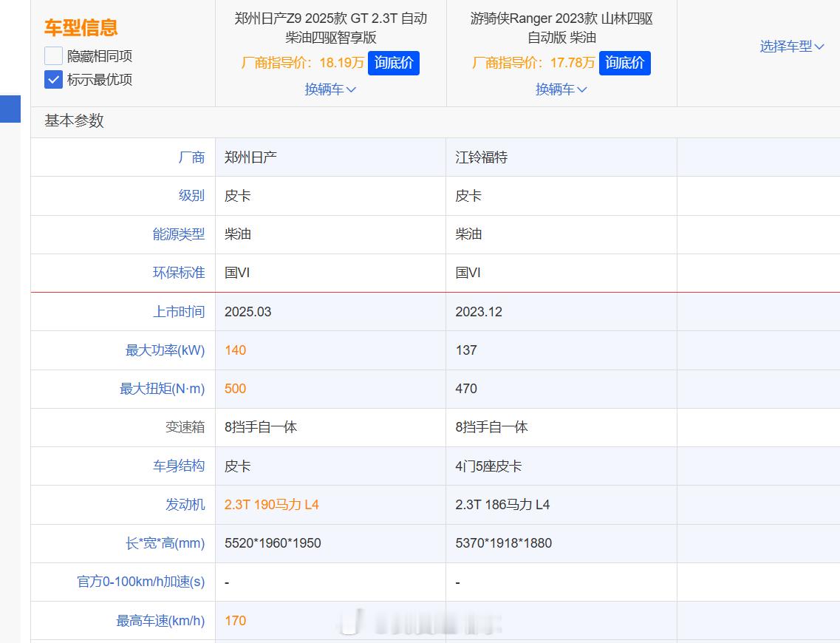Viewport: 840px width, 643px height.
Task: Click the highlighted 140 power value
Action: pyautogui.click(x=235, y=350)
